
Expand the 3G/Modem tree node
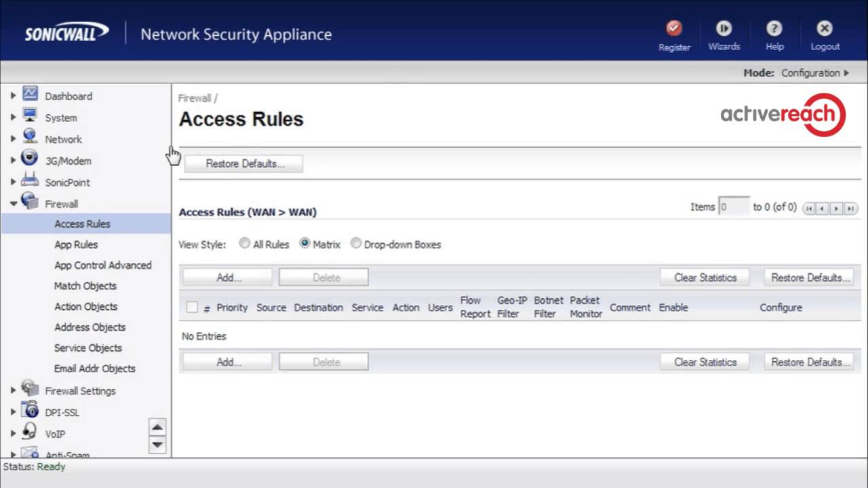13,161
